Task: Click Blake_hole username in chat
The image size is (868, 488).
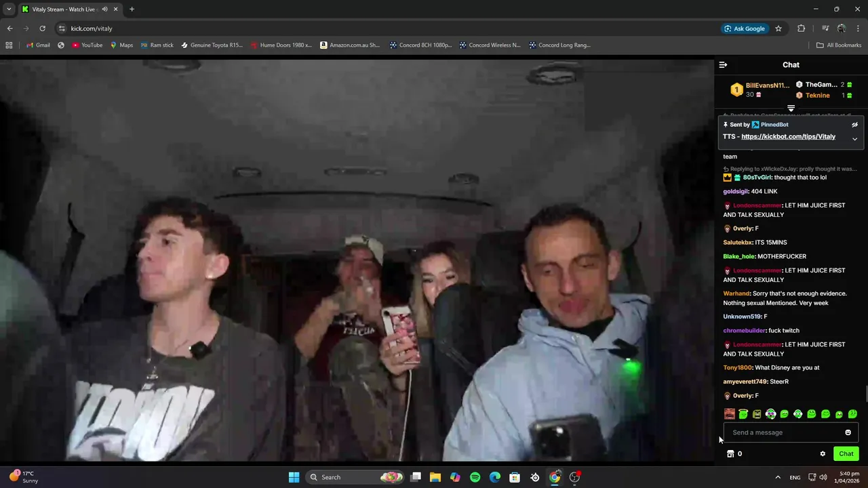Action: tap(738, 256)
